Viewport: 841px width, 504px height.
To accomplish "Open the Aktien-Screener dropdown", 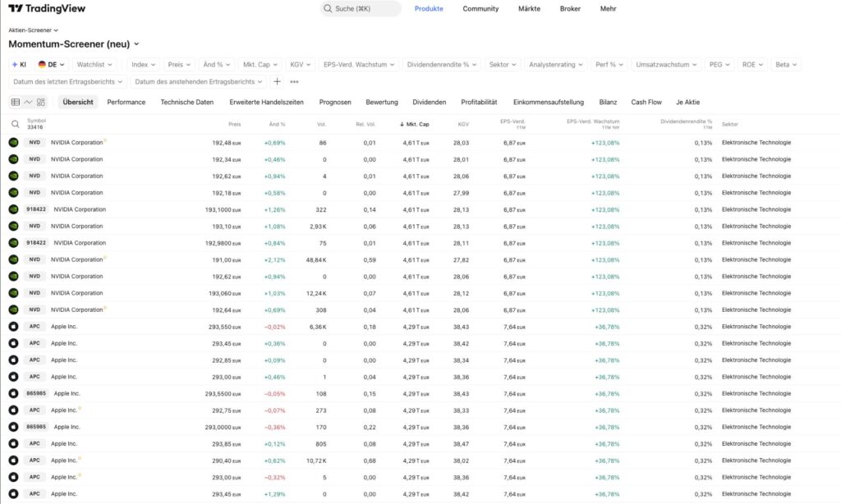I will 33,30.
